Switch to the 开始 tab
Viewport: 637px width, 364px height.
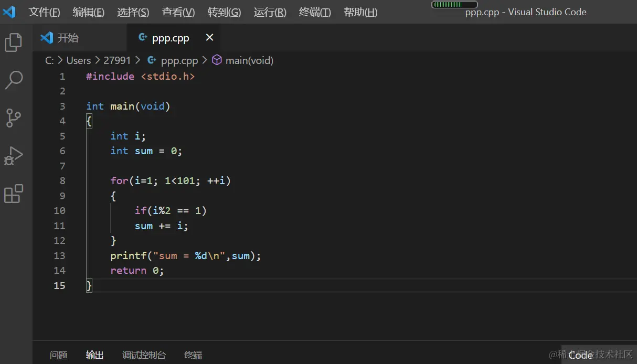coord(80,38)
